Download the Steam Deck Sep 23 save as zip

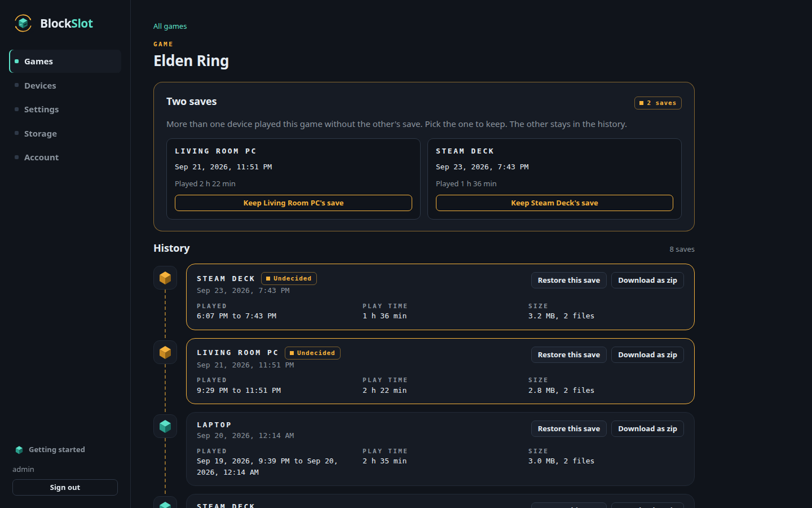click(x=647, y=281)
